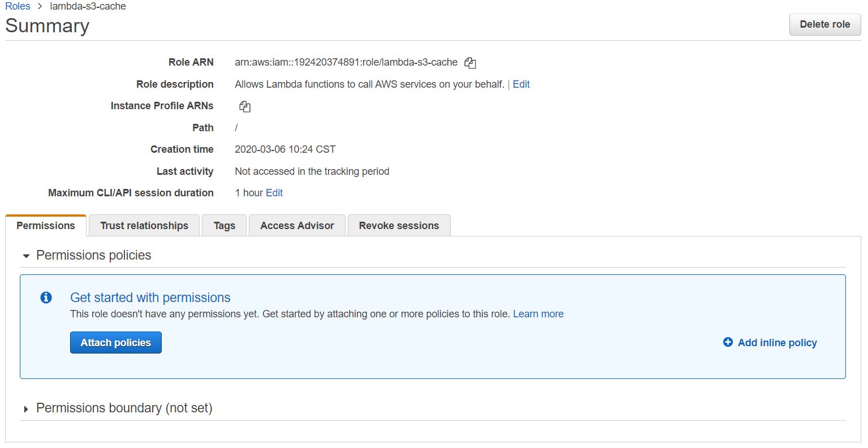Edit the maximum CLI/API session duration
Image resolution: width=868 pixels, height=448 pixels.
274,193
